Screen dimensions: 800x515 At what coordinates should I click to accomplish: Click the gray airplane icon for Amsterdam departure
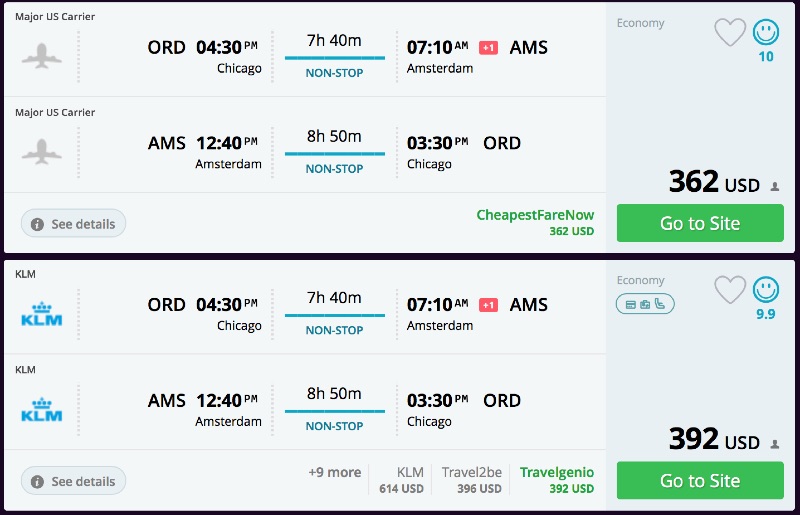(x=42, y=152)
